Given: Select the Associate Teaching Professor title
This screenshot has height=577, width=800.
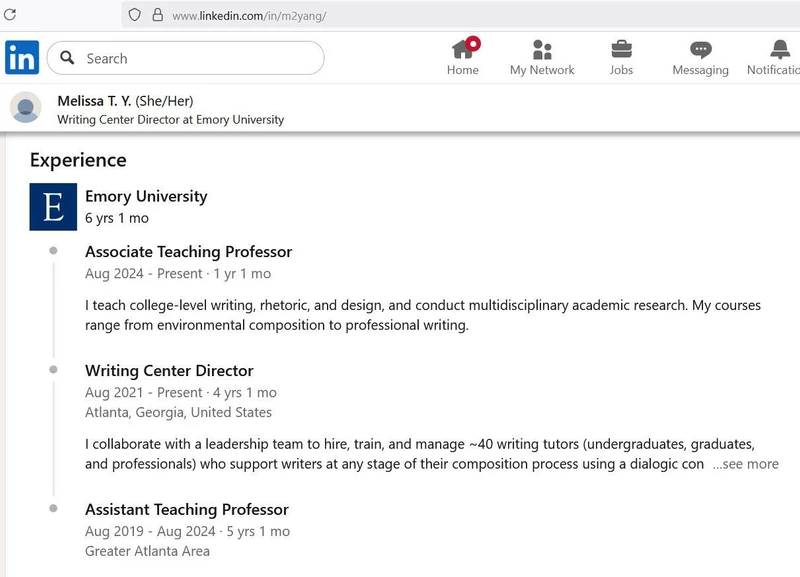Looking at the screenshot, I should click(x=188, y=252).
